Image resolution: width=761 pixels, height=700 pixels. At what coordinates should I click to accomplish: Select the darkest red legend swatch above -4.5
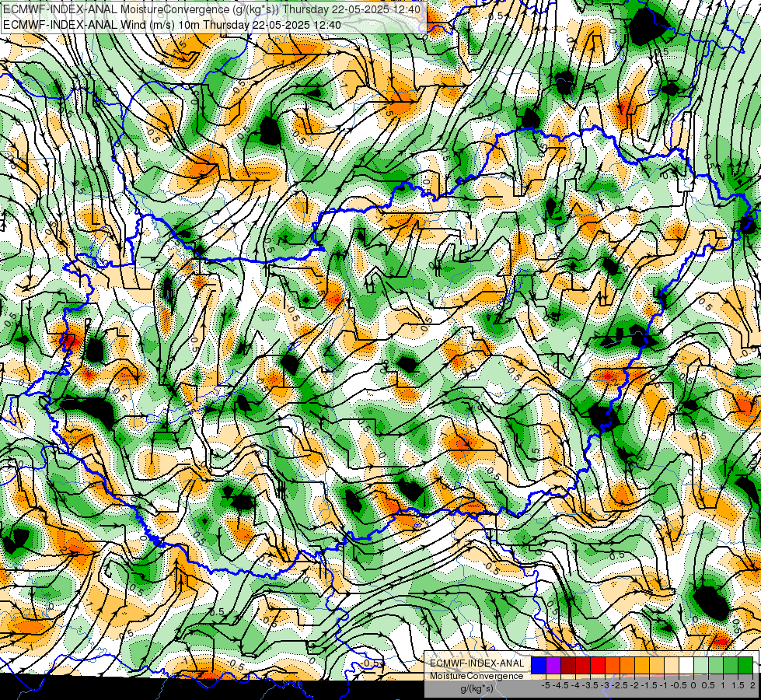pos(568,665)
